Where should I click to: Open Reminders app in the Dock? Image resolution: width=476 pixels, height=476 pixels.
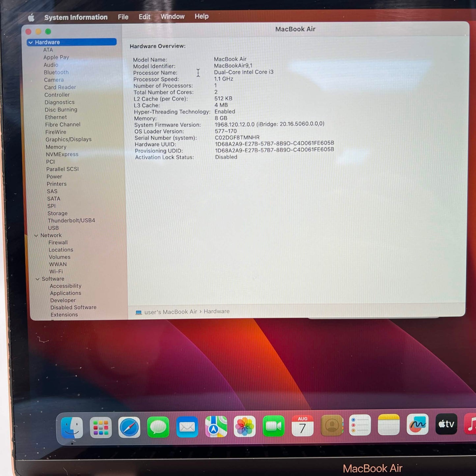tap(360, 425)
